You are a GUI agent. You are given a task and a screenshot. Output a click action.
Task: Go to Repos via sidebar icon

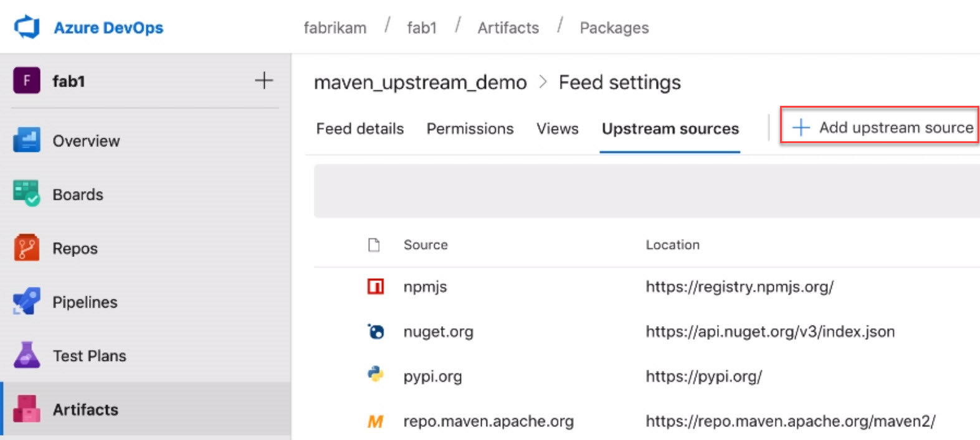(27, 248)
